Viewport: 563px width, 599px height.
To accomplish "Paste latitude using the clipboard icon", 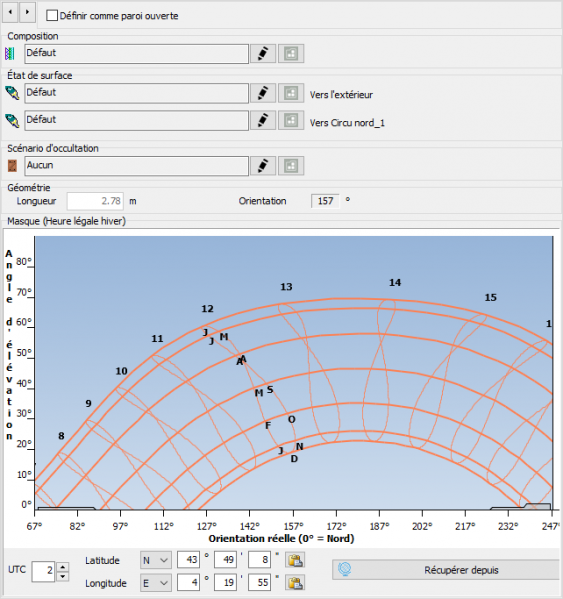I will pyautogui.click(x=295, y=560).
